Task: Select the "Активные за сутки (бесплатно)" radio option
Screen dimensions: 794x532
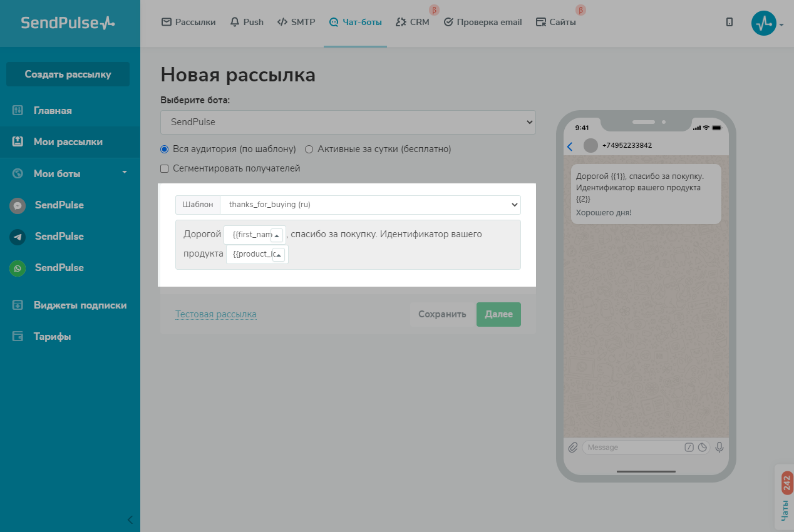Action: click(x=309, y=150)
